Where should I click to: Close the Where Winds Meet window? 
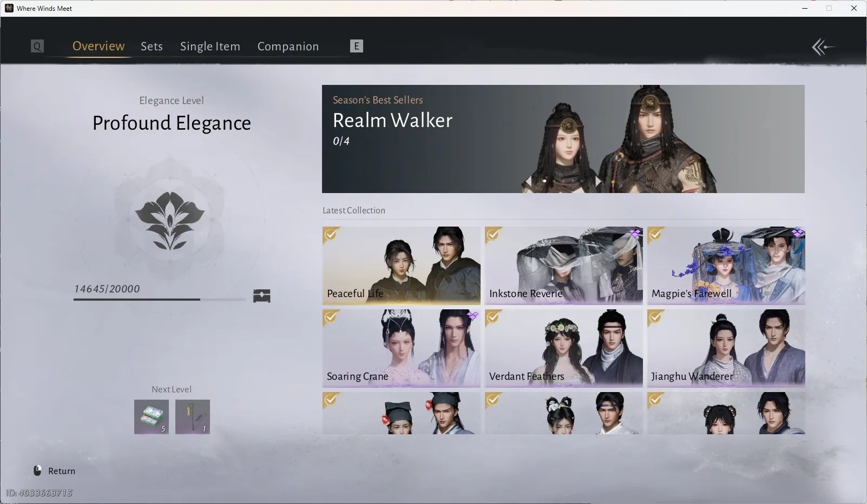coord(854,8)
